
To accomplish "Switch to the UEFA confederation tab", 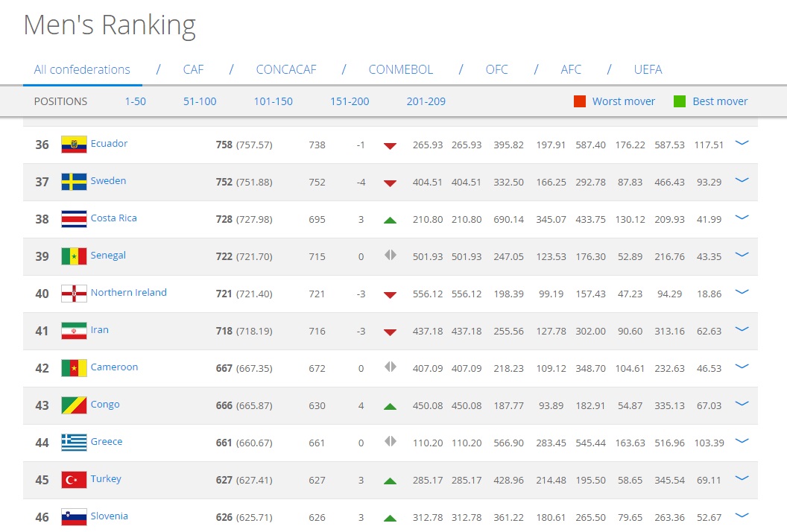I will (x=648, y=69).
